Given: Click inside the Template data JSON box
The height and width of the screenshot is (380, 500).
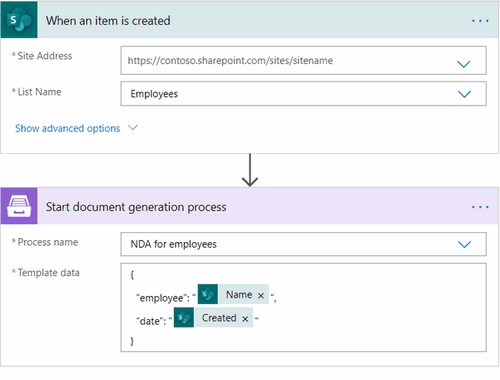Looking at the screenshot, I should (x=303, y=307).
